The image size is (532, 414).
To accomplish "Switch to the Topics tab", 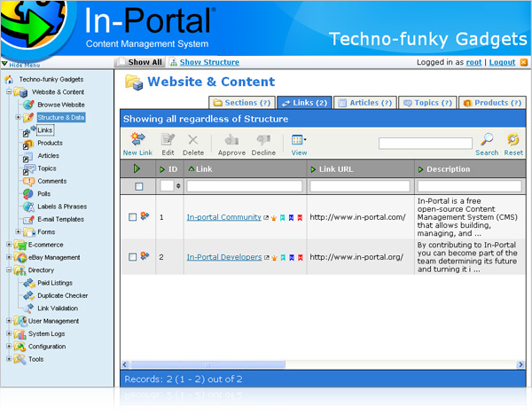I will (x=427, y=103).
